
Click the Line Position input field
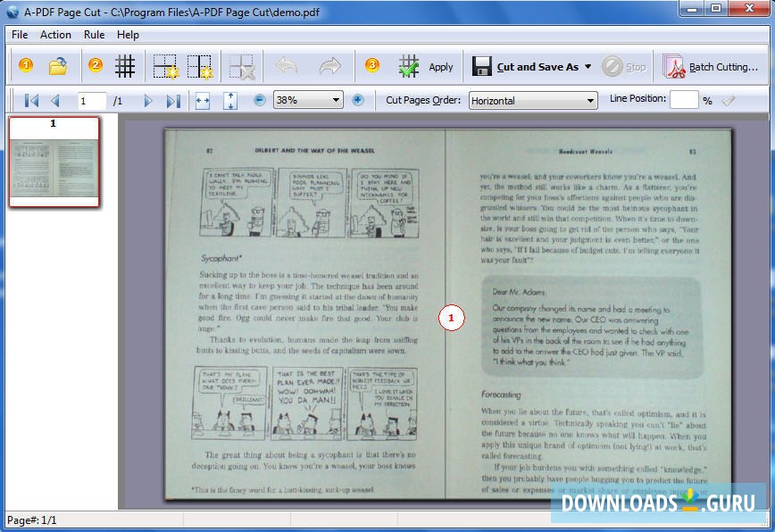point(684,100)
